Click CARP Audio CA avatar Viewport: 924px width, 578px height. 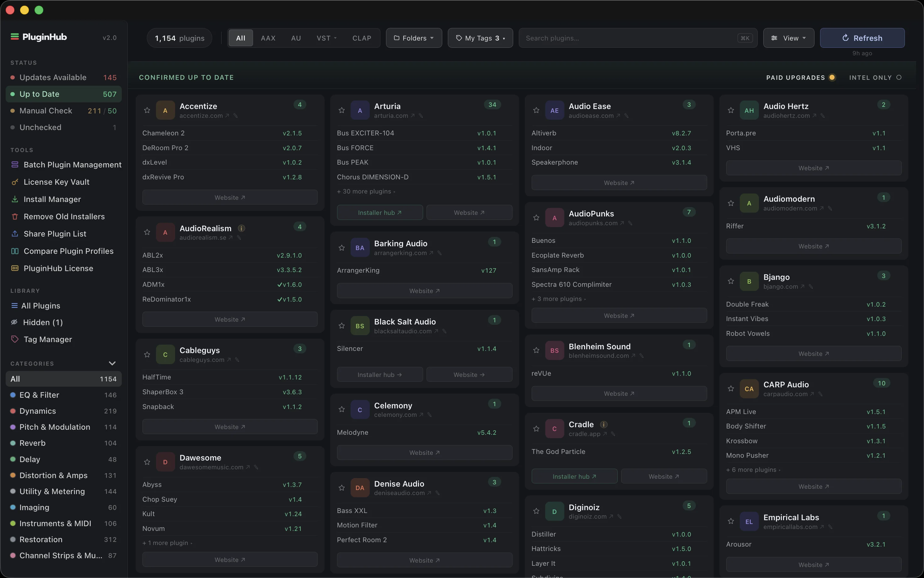click(x=749, y=389)
